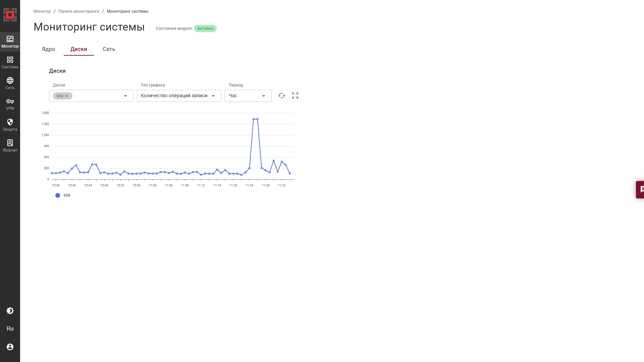Switch the interface language via Ru
This screenshot has height=362, width=644.
click(10, 329)
